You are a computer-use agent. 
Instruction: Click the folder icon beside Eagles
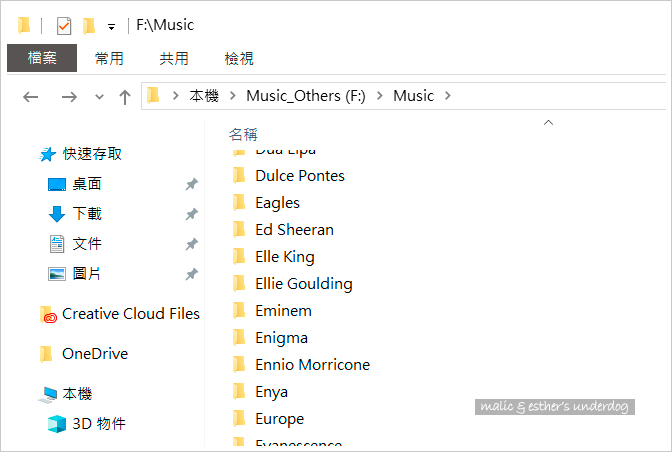pos(239,202)
